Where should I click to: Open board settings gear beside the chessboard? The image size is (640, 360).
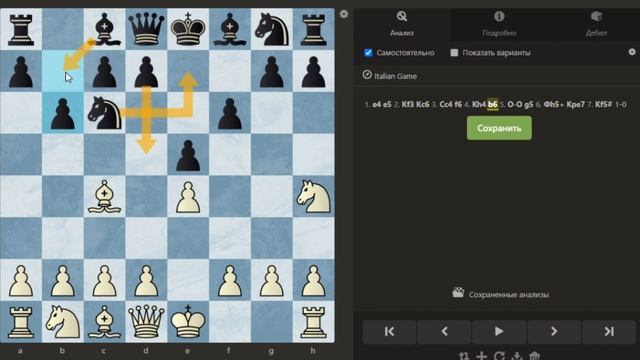[344, 14]
